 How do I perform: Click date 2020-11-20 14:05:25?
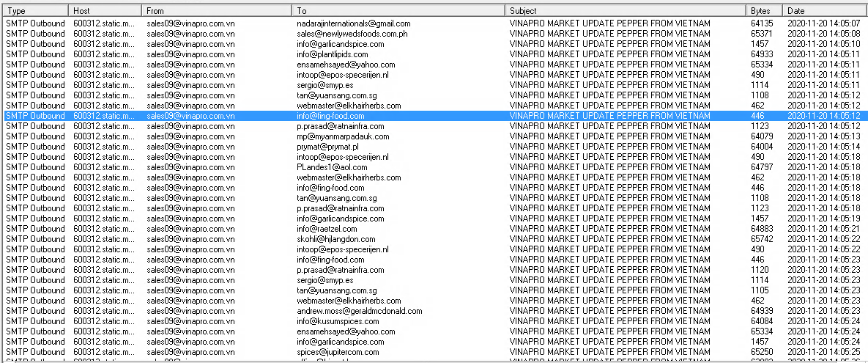click(x=824, y=352)
